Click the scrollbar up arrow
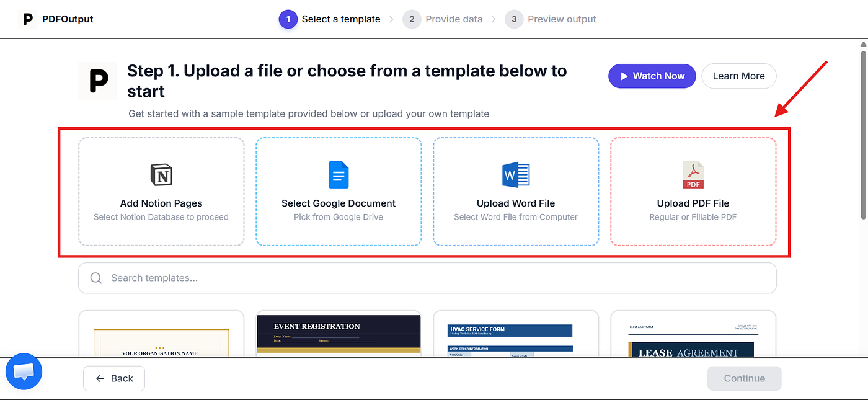The image size is (868, 400). click(x=863, y=43)
